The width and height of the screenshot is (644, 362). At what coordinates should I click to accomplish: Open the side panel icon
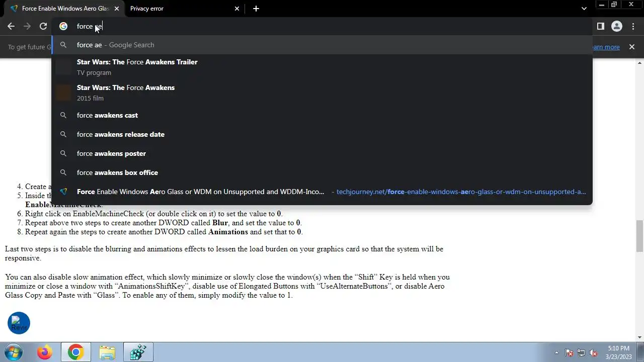click(600, 26)
